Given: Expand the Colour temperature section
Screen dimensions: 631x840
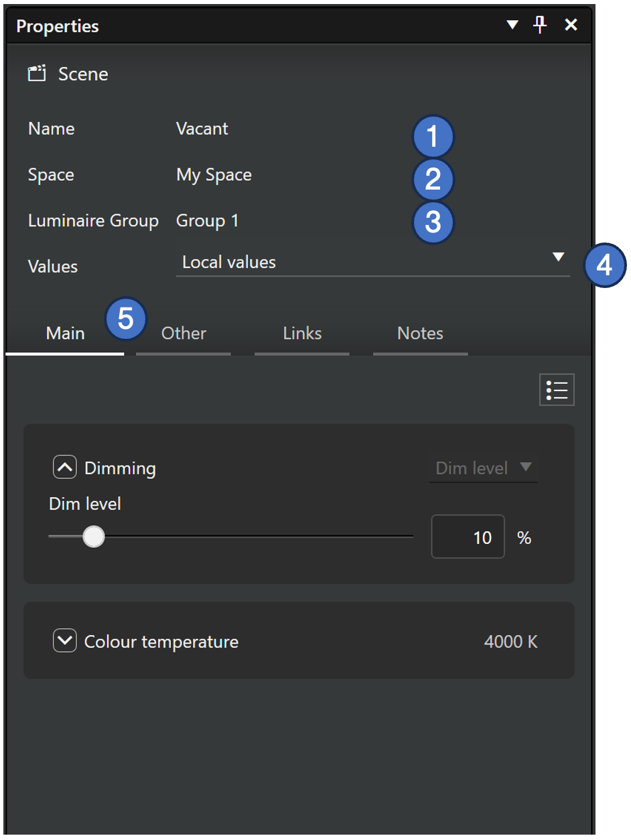Looking at the screenshot, I should click(65, 641).
